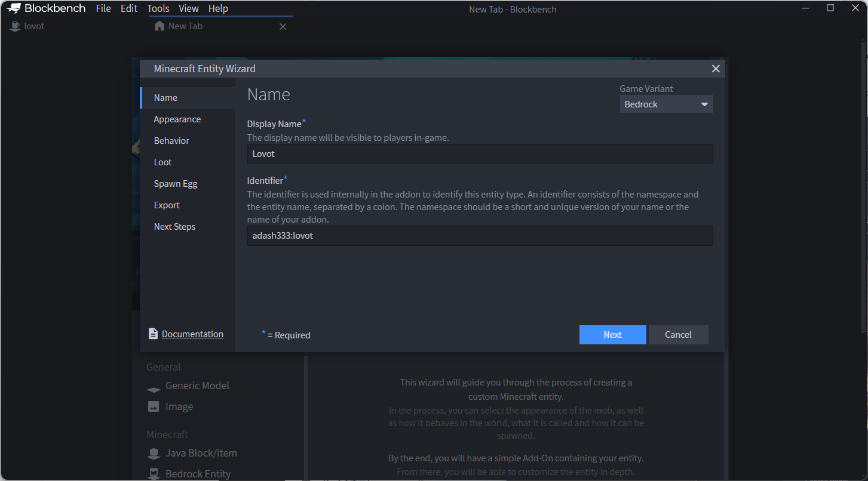
Task: Click the Display Name input field
Action: [x=480, y=154]
